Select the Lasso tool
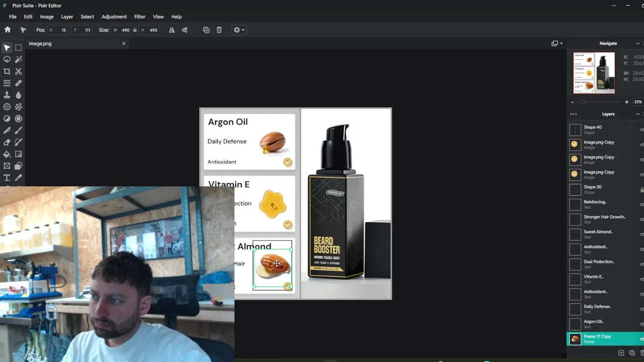 click(7, 59)
